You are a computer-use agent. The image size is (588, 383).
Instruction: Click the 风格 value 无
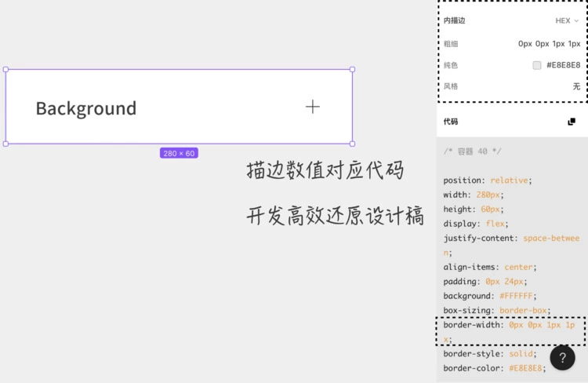(576, 86)
